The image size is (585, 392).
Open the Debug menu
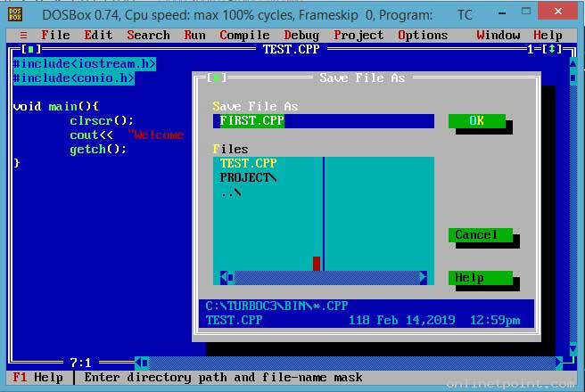coord(301,35)
